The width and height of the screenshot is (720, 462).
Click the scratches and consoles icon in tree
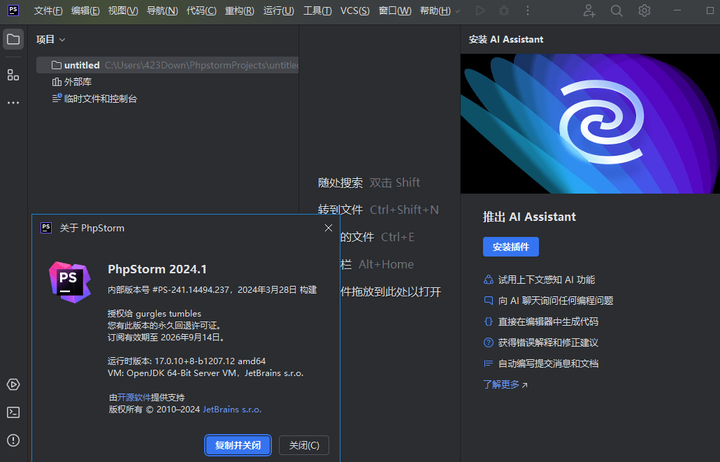coord(56,98)
